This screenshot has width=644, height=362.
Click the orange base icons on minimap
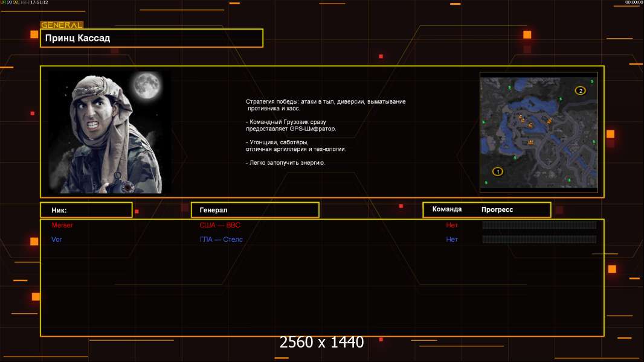coord(533,125)
